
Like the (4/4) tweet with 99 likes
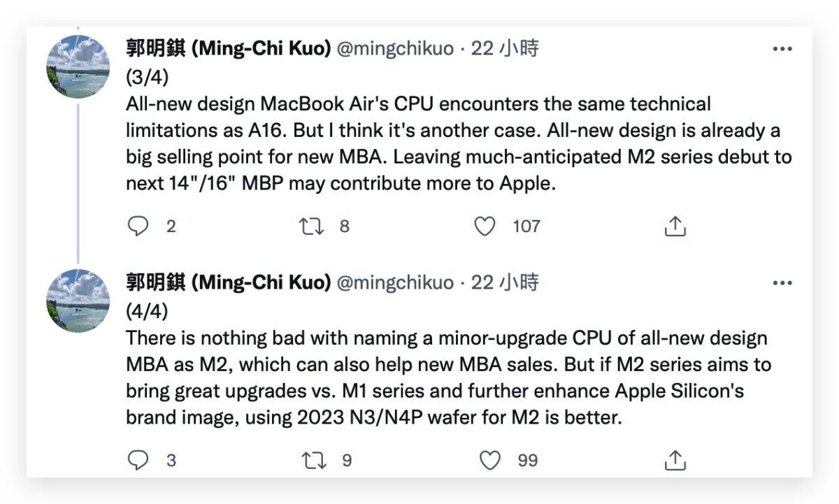[490, 460]
